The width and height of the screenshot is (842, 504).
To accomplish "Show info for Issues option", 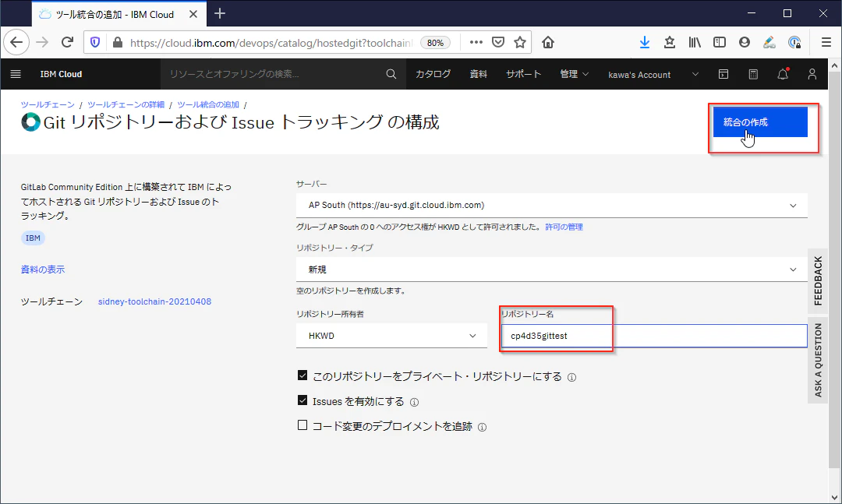I will click(414, 402).
